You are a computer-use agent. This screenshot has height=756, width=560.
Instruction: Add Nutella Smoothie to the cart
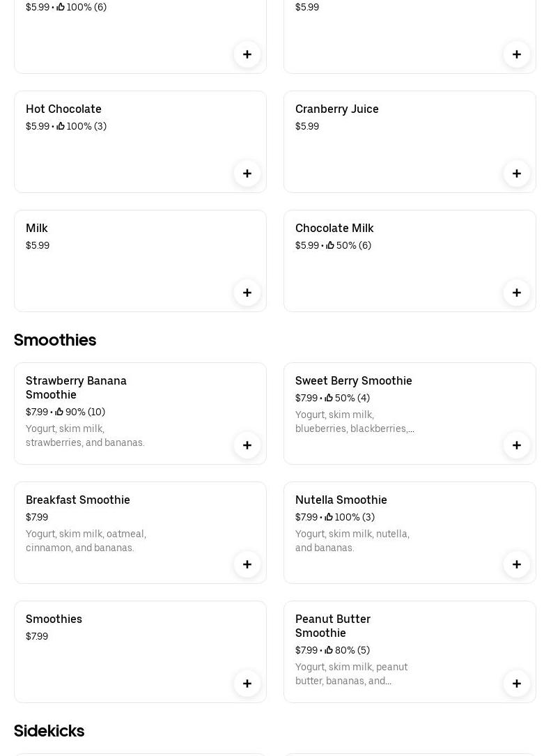coord(517,564)
